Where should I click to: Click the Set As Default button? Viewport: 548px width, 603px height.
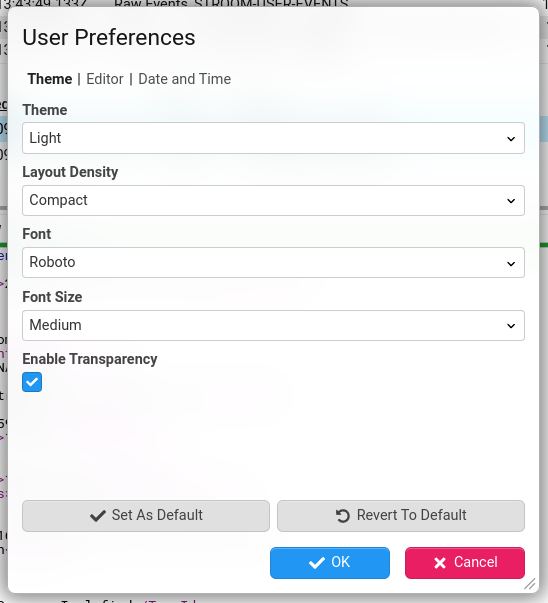pos(146,516)
